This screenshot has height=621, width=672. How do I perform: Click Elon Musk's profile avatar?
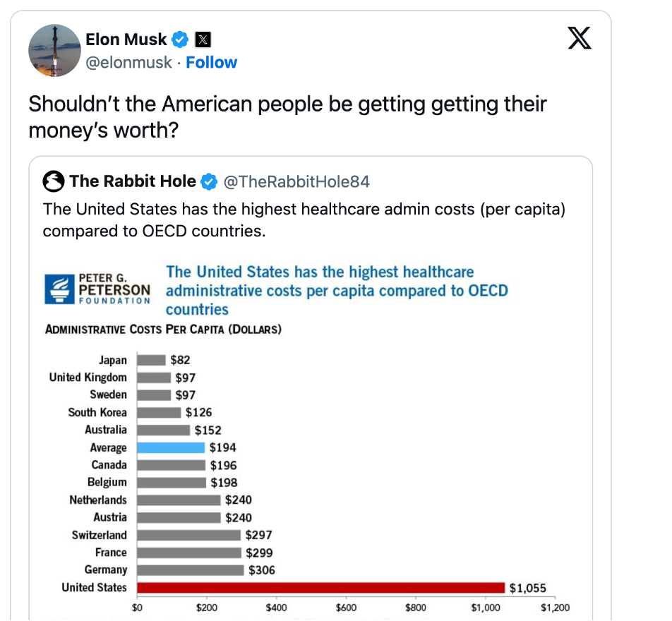coord(54,51)
